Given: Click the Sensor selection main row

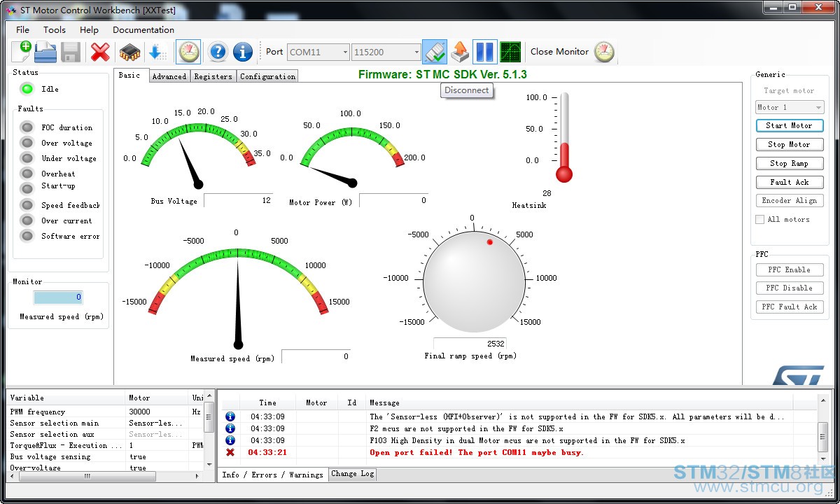Looking at the screenshot, I should (x=105, y=423).
